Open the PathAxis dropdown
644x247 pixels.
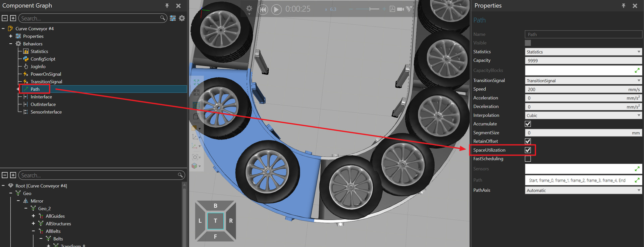(583, 190)
